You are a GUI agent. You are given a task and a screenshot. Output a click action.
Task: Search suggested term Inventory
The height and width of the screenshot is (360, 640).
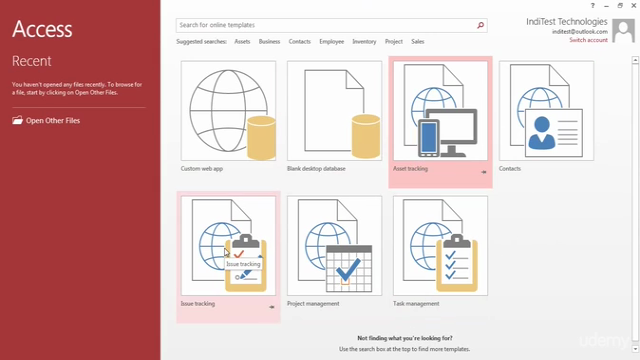click(364, 42)
